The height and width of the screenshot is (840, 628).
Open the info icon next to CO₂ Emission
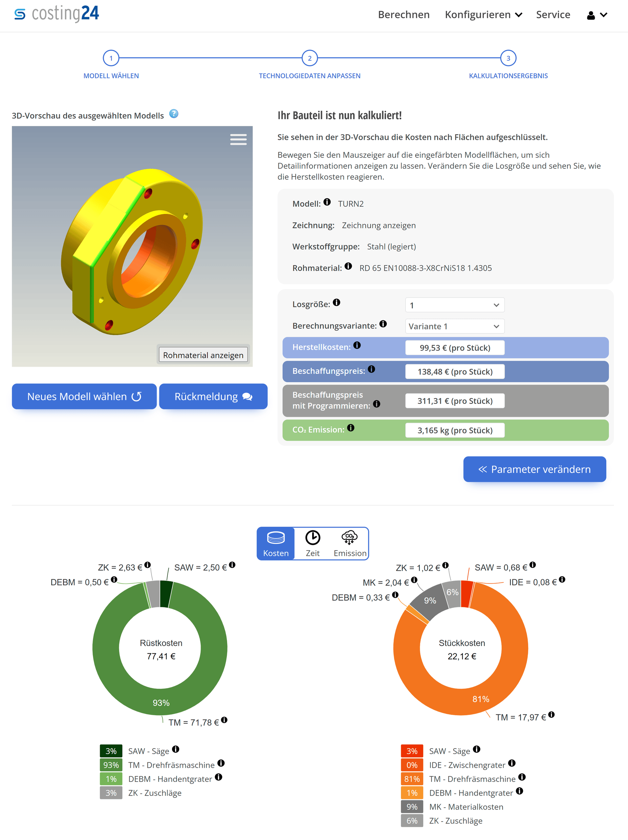(x=350, y=428)
